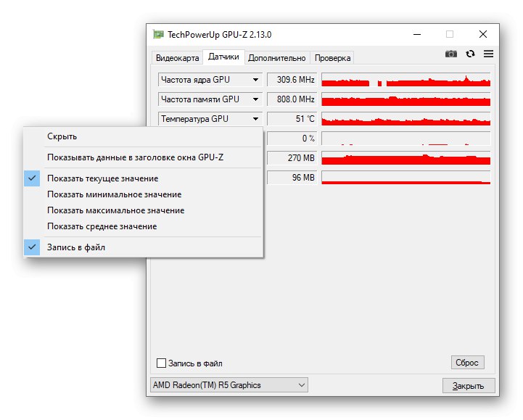Click the graph next to 0 %
Screen dimensions: 523x420
pyautogui.click(x=406, y=139)
